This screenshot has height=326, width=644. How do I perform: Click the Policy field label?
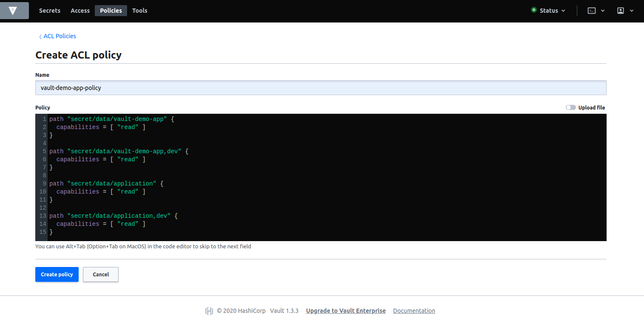[x=43, y=108]
